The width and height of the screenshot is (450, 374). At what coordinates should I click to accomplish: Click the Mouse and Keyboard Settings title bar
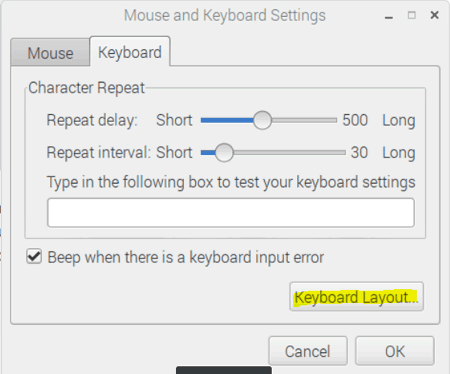coord(225,16)
